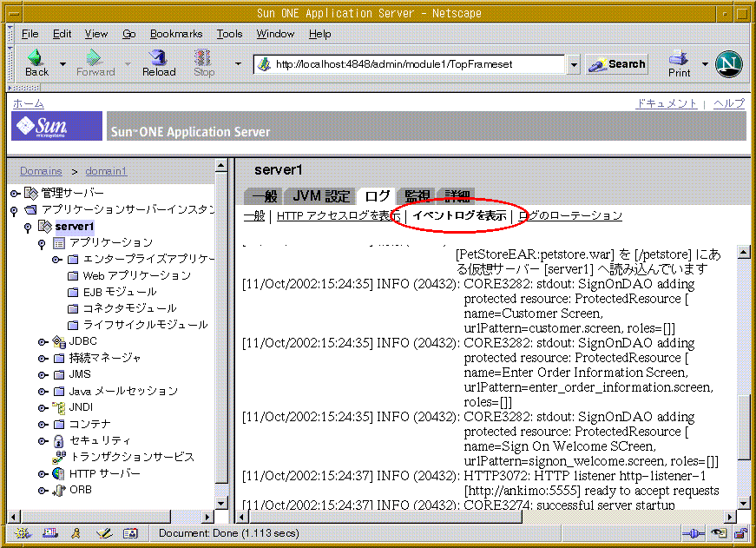Click the bookmark icon beside the URL
The height and width of the screenshot is (548, 756).
pos(264,64)
